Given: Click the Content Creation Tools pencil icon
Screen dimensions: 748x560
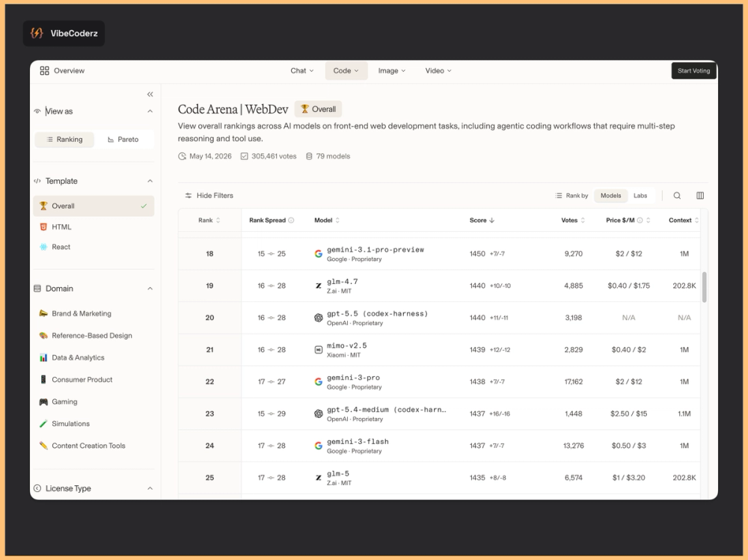Looking at the screenshot, I should coord(43,446).
